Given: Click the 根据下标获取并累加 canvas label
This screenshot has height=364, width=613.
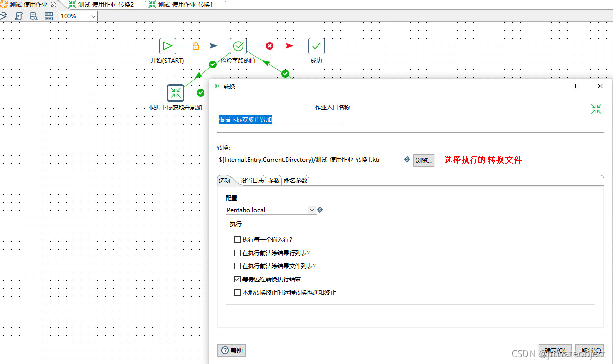Looking at the screenshot, I should tap(175, 107).
